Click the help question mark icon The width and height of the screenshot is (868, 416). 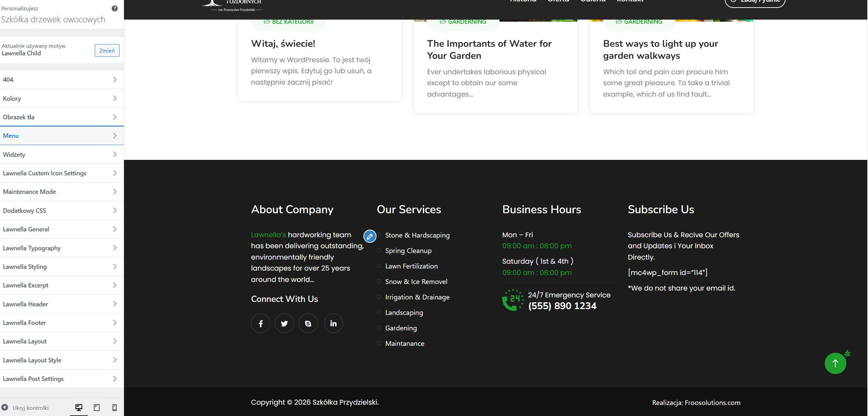[x=115, y=8]
